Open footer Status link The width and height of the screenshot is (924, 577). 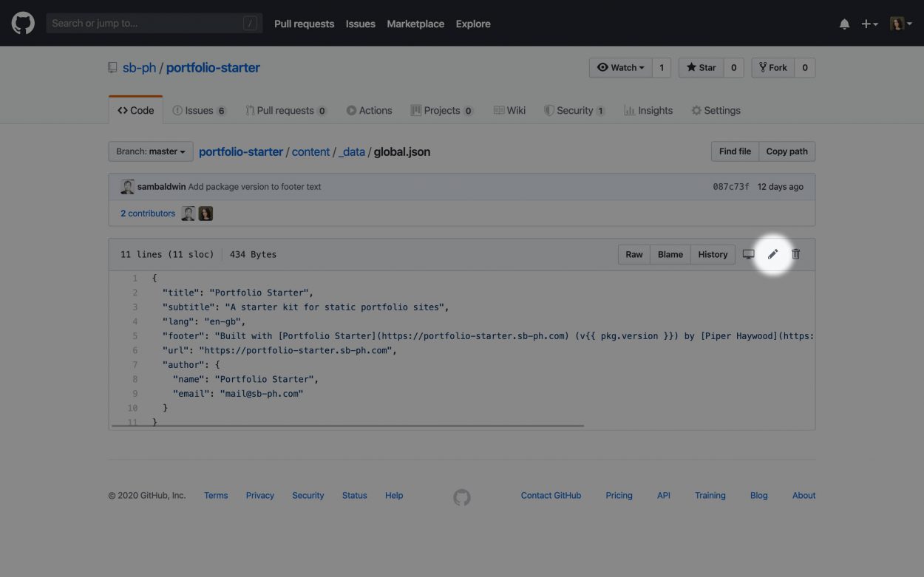[355, 496]
